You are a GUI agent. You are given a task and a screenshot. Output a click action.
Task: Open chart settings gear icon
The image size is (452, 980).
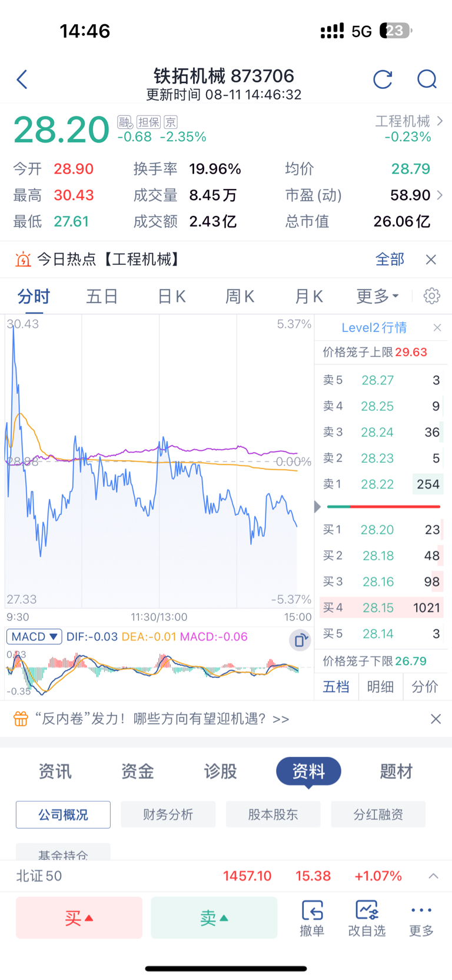pyautogui.click(x=431, y=296)
